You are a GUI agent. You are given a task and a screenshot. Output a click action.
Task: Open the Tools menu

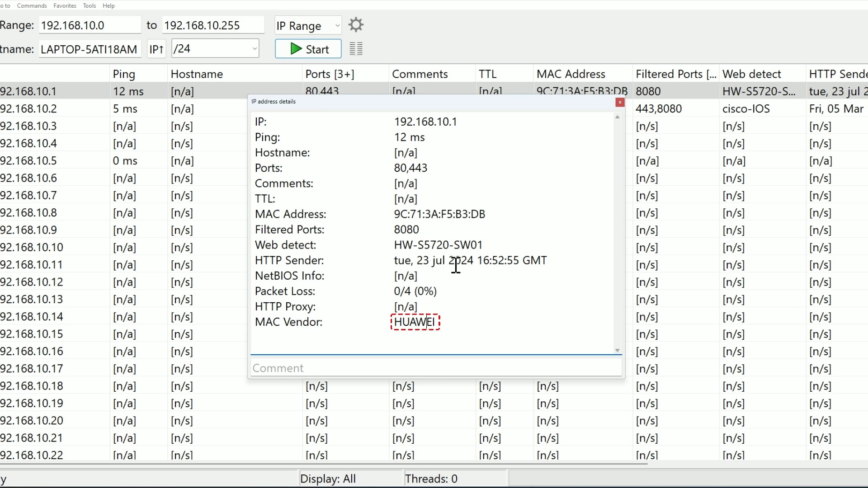[x=89, y=5]
